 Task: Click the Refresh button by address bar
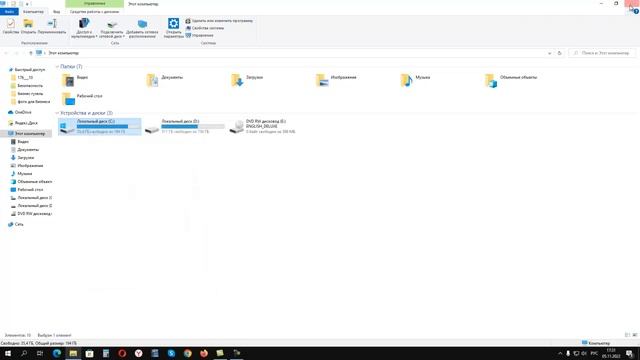click(560, 53)
